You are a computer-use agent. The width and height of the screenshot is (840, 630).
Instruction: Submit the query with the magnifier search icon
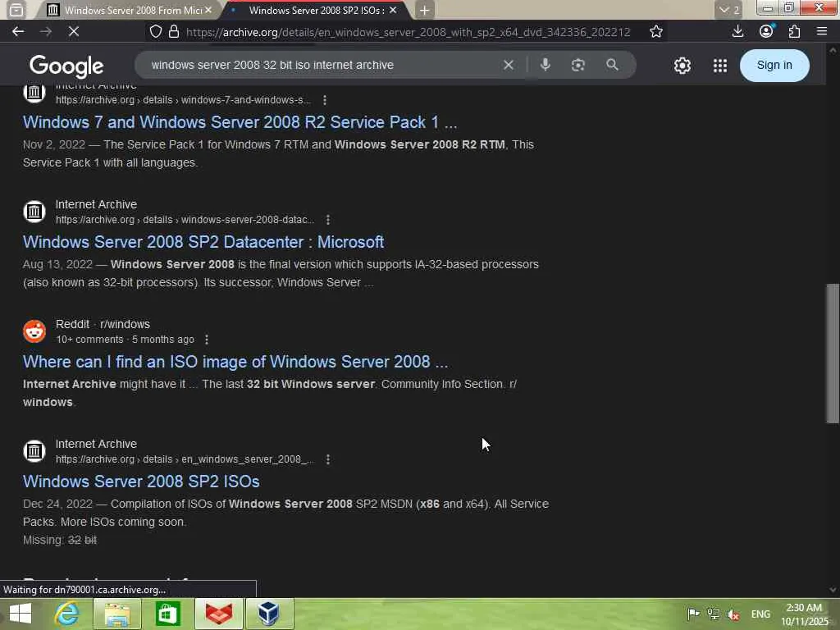click(612, 65)
